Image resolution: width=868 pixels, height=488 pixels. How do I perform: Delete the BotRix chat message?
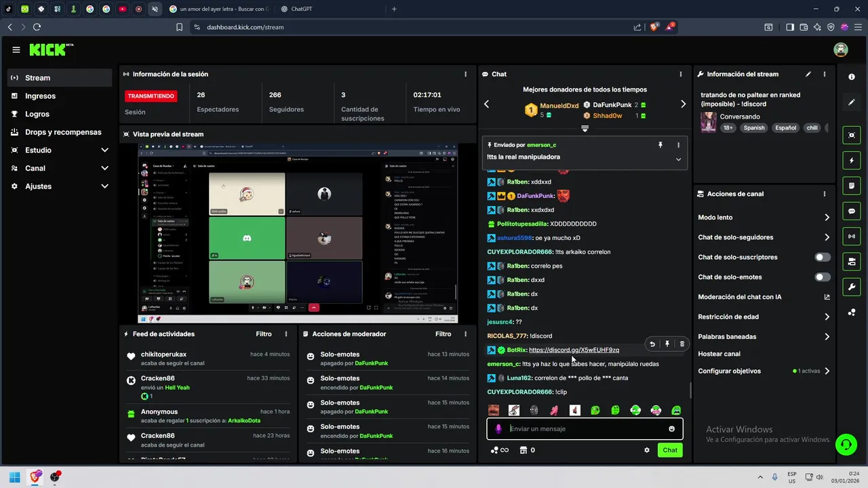click(682, 344)
